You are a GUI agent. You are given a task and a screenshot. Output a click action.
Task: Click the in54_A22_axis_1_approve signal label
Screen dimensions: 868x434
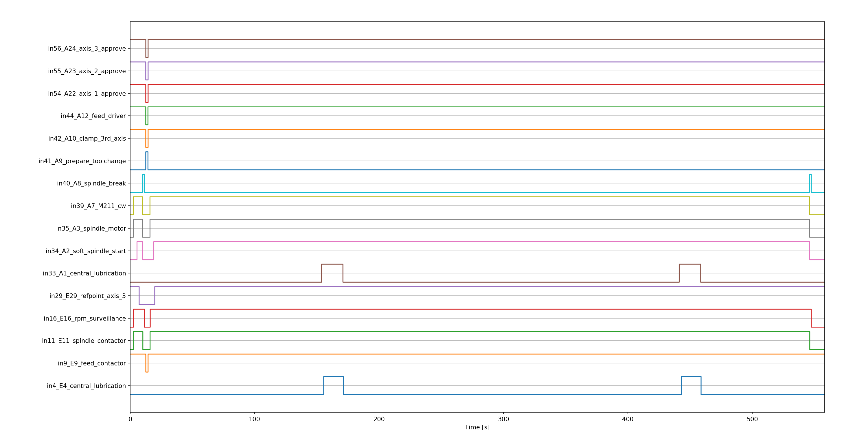pyautogui.click(x=87, y=94)
